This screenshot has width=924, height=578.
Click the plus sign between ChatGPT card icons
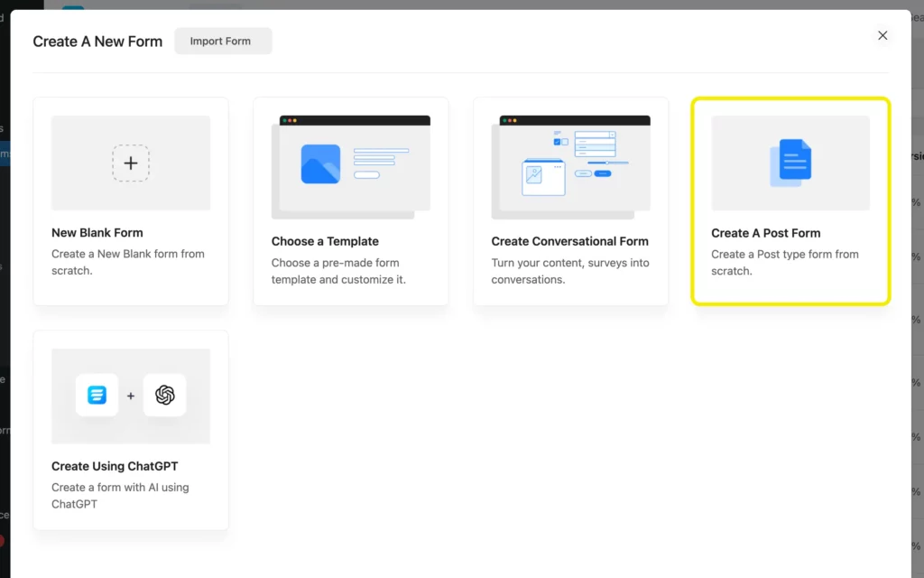pyautogui.click(x=131, y=396)
